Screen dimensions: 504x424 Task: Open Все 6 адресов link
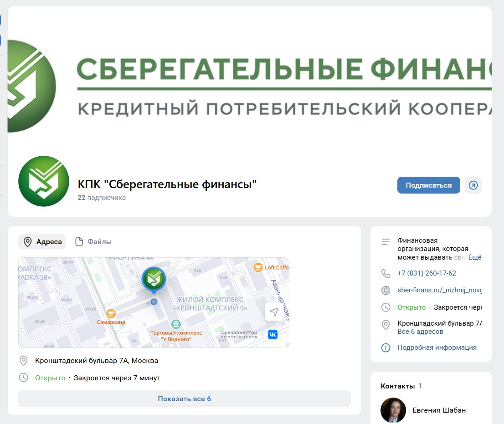click(x=420, y=332)
